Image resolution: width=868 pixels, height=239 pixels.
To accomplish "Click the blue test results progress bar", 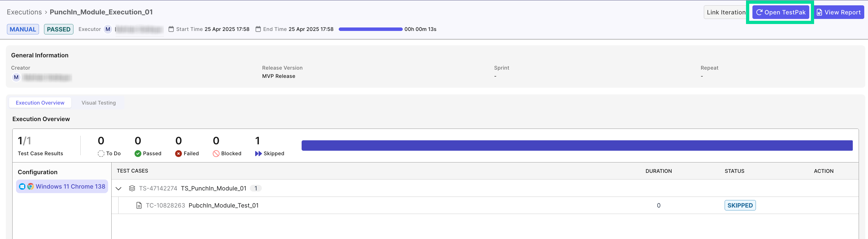I will pos(577,145).
